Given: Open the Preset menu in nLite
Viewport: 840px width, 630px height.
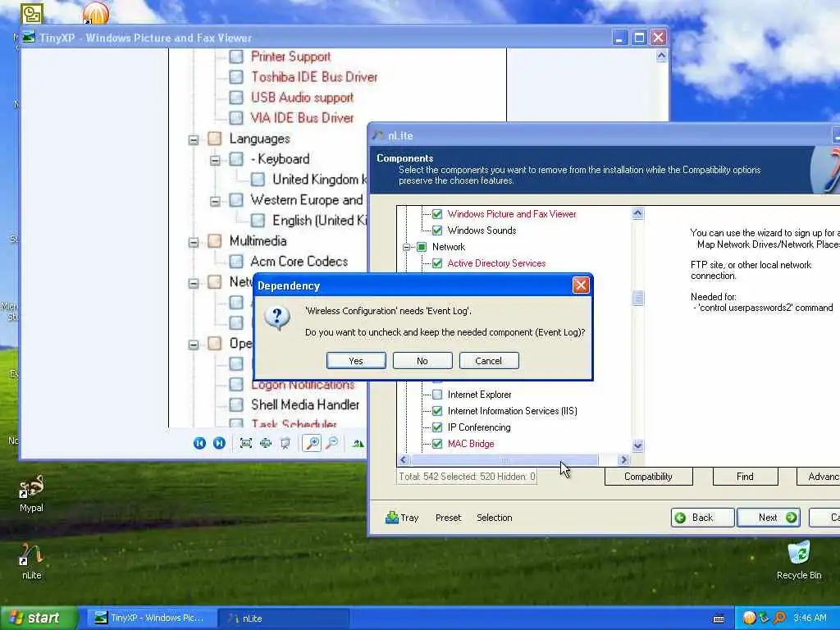Looking at the screenshot, I should 448,518.
